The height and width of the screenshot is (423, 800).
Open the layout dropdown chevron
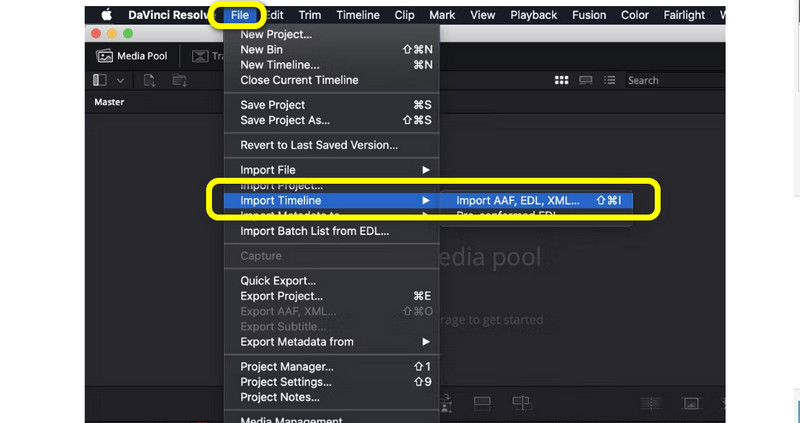pos(120,80)
